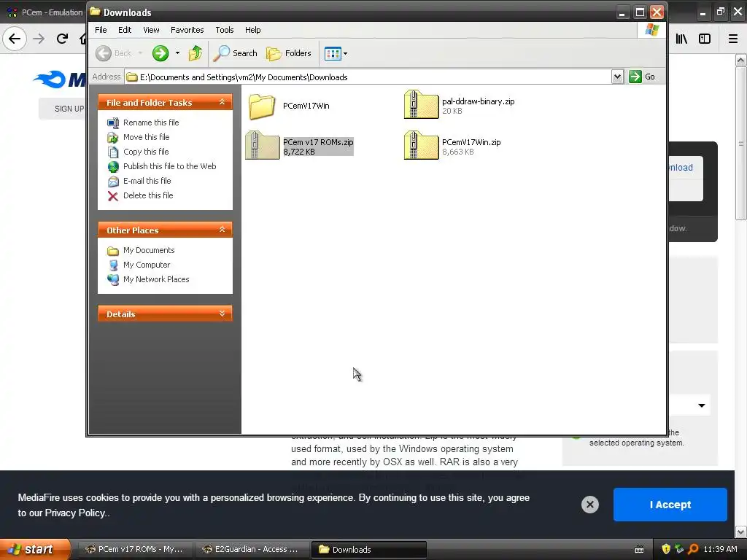
Task: Select the PCem v17 ROMs.zip archive icon
Action: coord(263,146)
